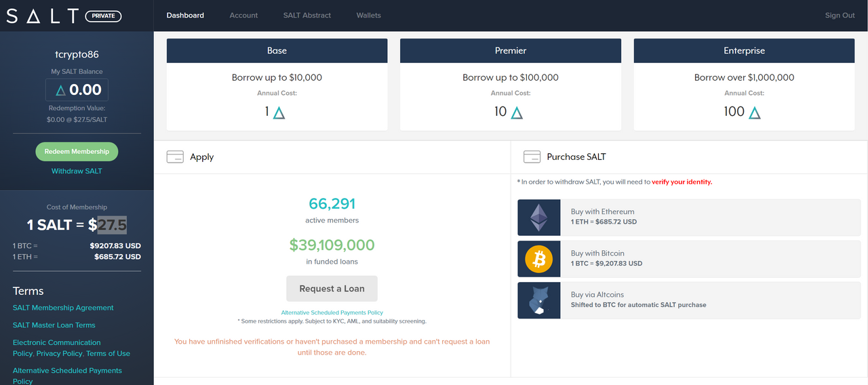Open the Dashboard tab
This screenshot has height=385, width=868.
(185, 15)
